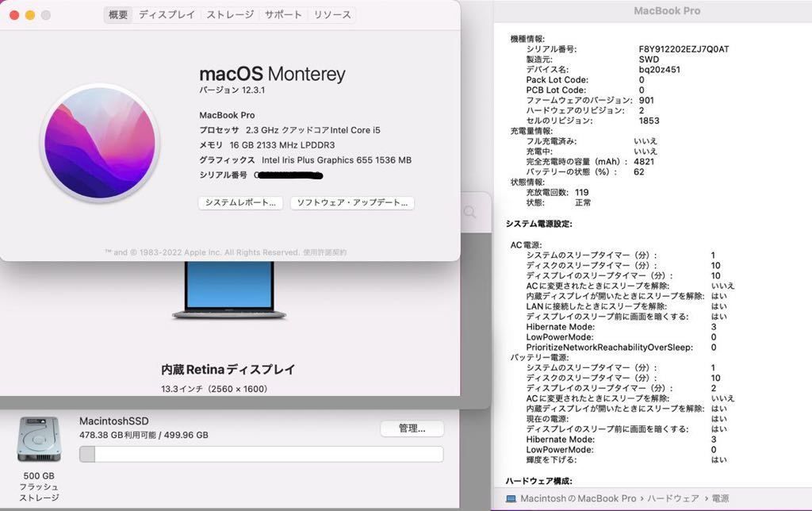This screenshot has height=511, width=812.
Task: Click the ソフトウェア・アップデート... button
Action: pos(352,203)
